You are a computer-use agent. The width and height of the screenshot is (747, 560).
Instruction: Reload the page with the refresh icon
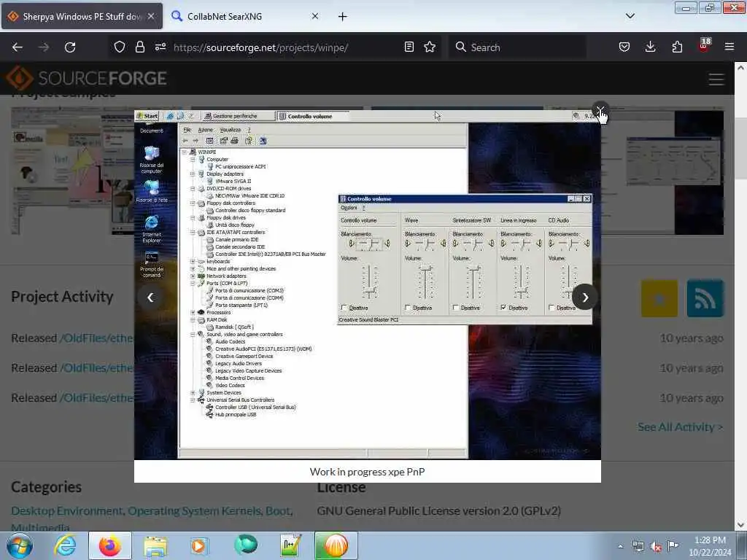point(70,47)
